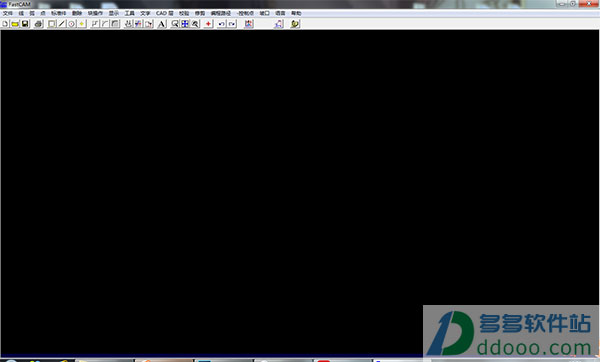Click the second icon right of the point tool

coord(105,24)
